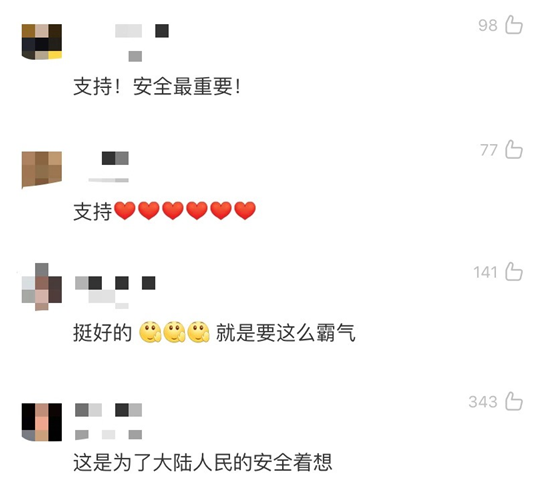Like the comment "支持！安全最重要！"
This screenshot has height=493, width=559.
(x=514, y=25)
